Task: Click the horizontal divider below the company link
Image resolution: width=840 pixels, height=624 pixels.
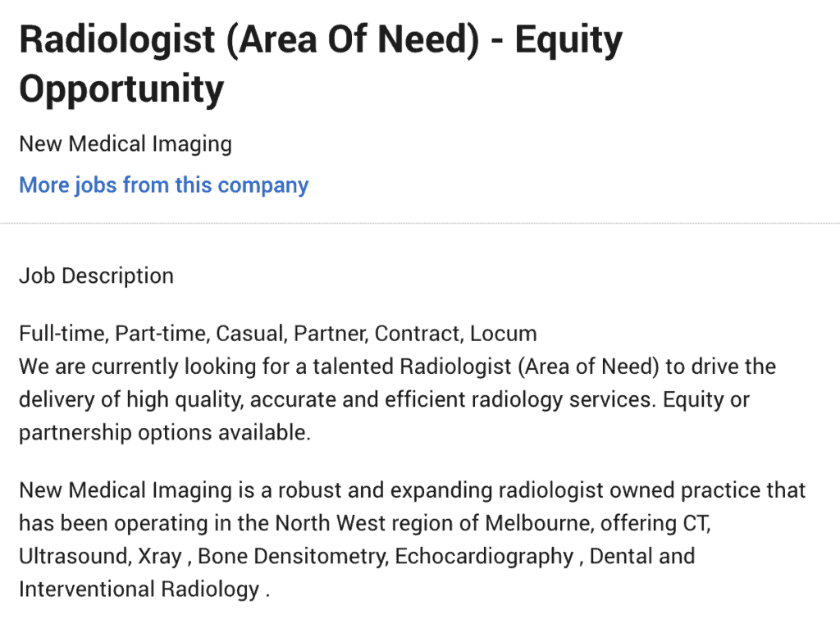Action: 420,223
